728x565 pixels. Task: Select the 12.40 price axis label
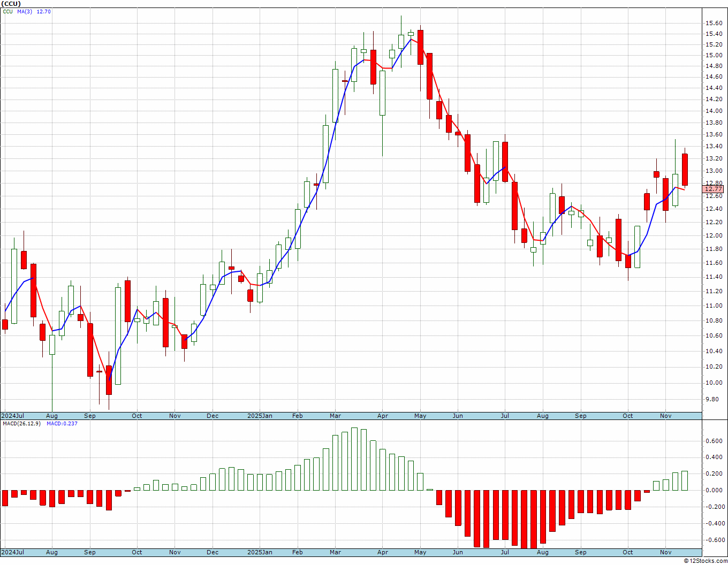(x=714, y=209)
